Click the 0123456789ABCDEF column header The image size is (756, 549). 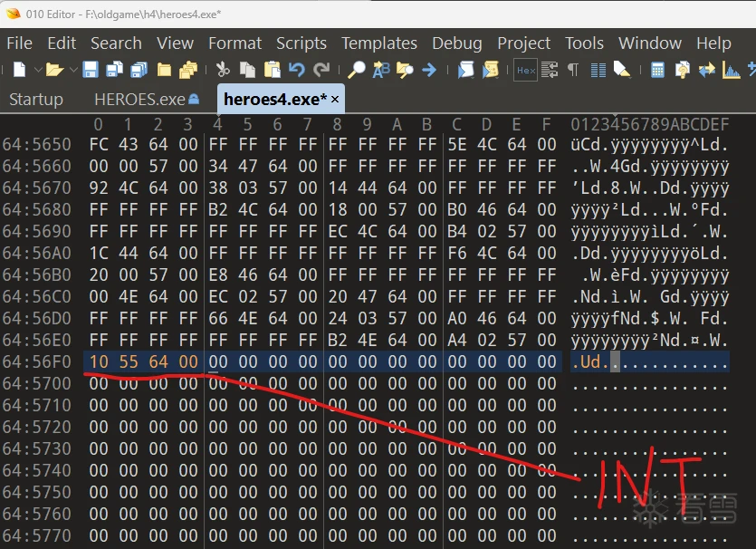[x=650, y=125]
